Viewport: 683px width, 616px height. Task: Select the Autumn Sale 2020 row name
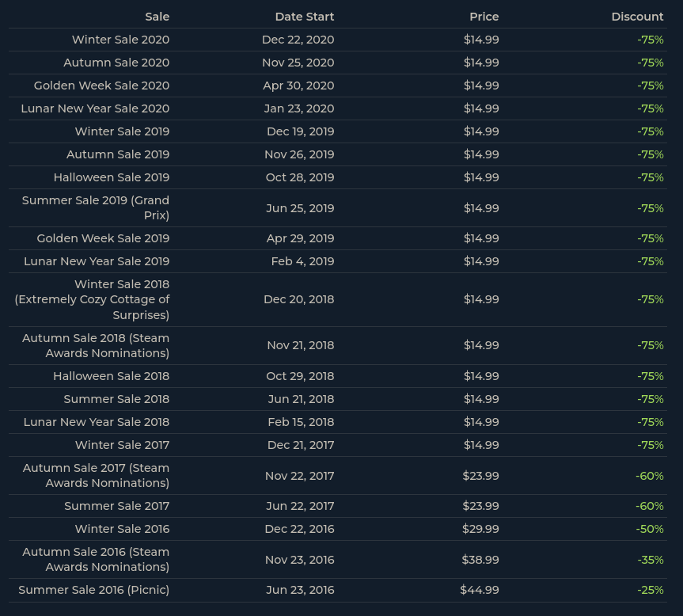click(x=116, y=63)
